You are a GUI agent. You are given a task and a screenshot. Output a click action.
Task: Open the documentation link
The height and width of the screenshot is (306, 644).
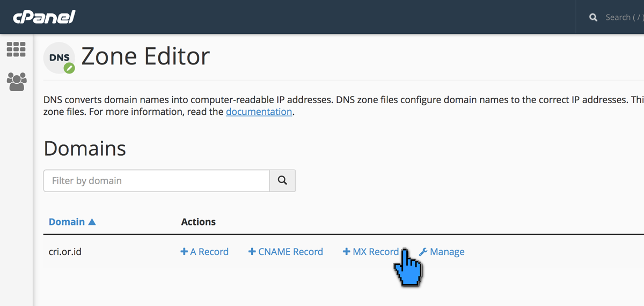(259, 112)
